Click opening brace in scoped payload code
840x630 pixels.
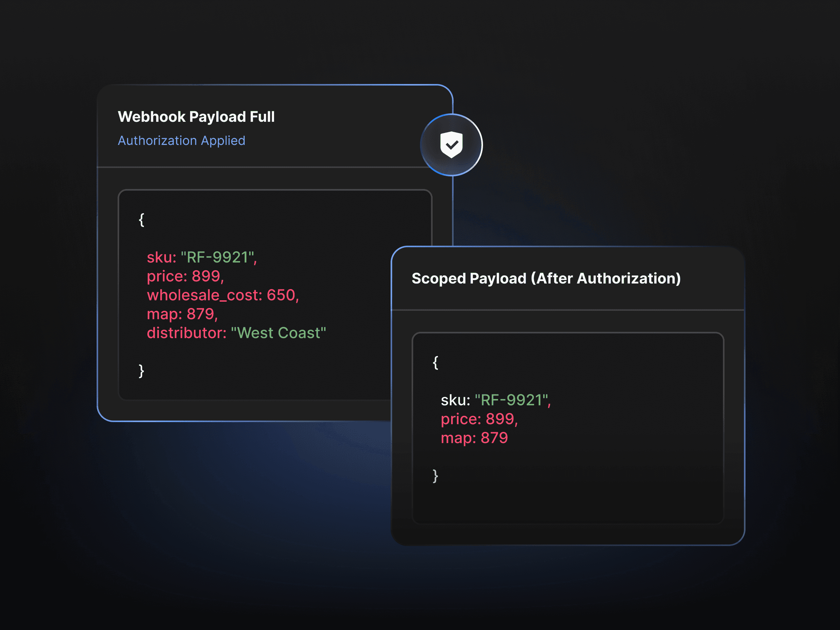435,363
